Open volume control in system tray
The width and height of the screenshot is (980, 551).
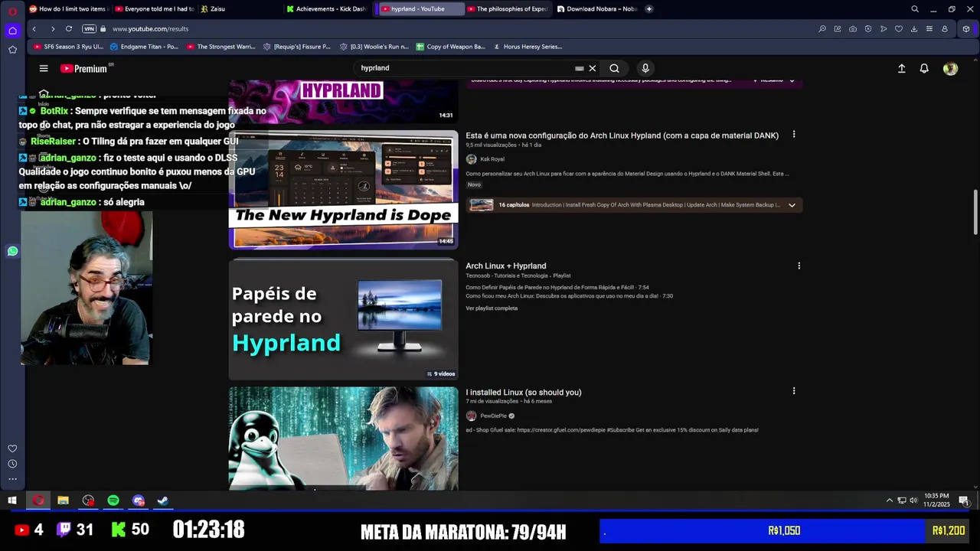click(x=913, y=500)
